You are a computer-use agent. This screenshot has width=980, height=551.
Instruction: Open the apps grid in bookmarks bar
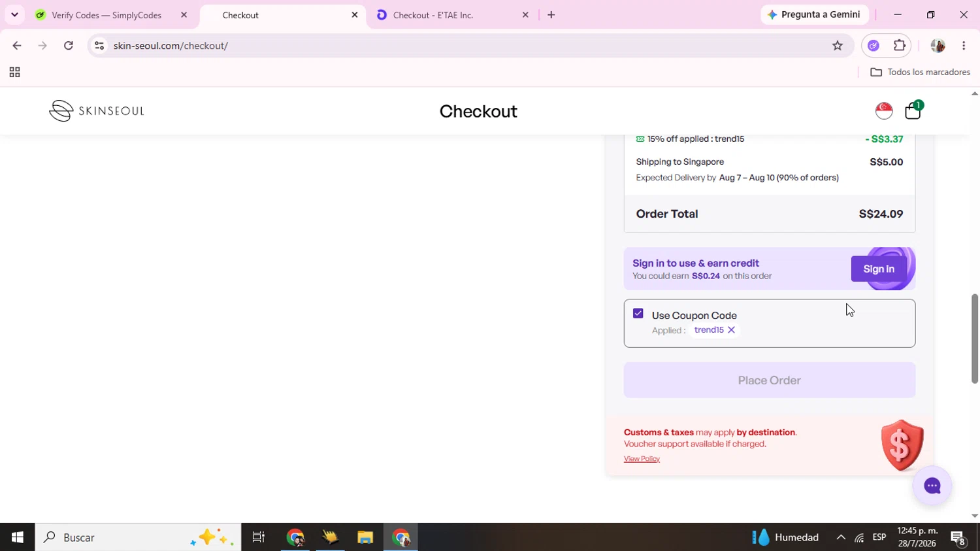tap(14, 72)
